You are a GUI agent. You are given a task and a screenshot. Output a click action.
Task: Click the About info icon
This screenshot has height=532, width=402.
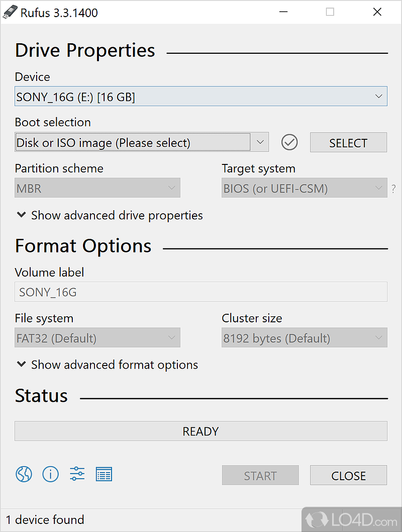[x=50, y=474]
